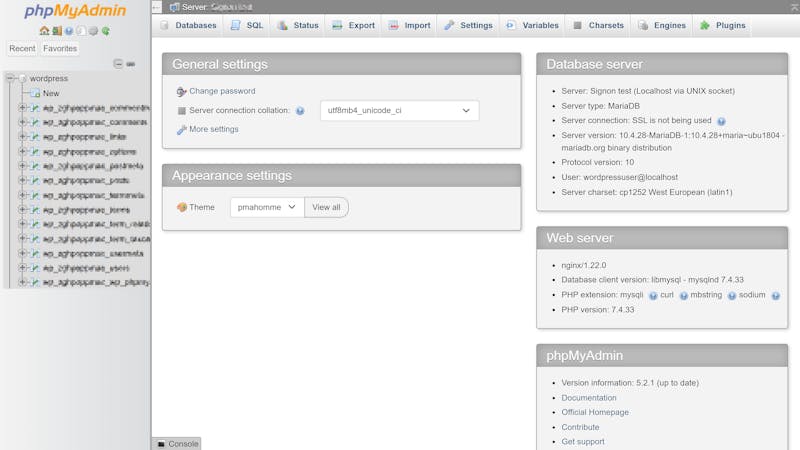The image size is (800, 450).
Task: Click the More settings wrench icon
Action: (181, 130)
